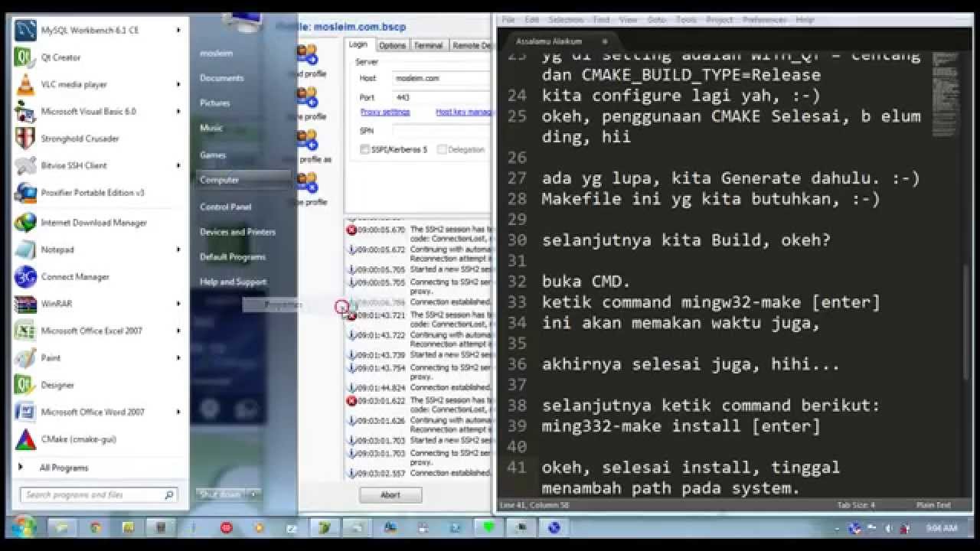Image resolution: width=980 pixels, height=551 pixels.
Task: Open File menu in Sublime Text
Action: (x=508, y=20)
